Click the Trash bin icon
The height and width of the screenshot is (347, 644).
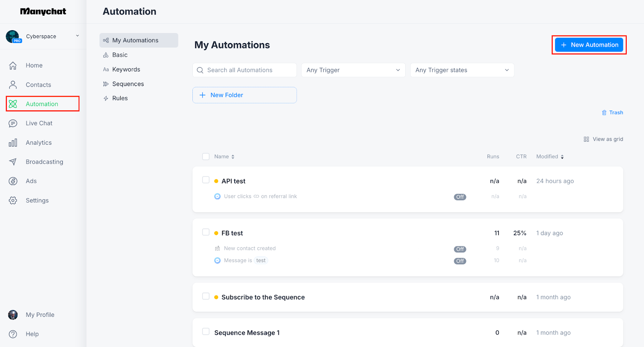(x=604, y=113)
